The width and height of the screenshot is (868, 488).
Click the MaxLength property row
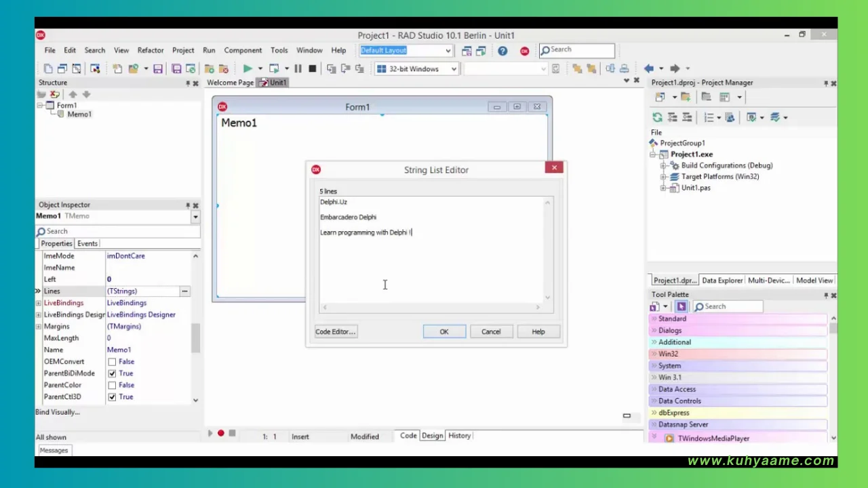click(113, 338)
